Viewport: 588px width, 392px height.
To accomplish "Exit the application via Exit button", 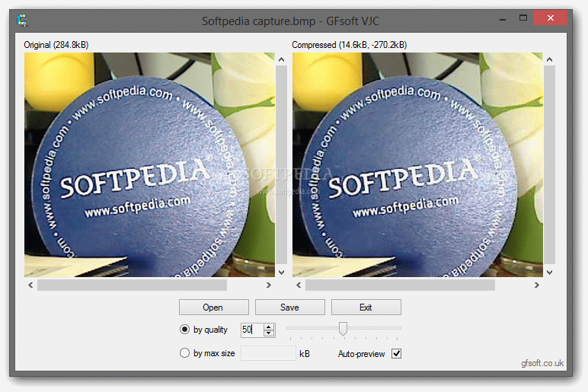I will click(x=366, y=308).
